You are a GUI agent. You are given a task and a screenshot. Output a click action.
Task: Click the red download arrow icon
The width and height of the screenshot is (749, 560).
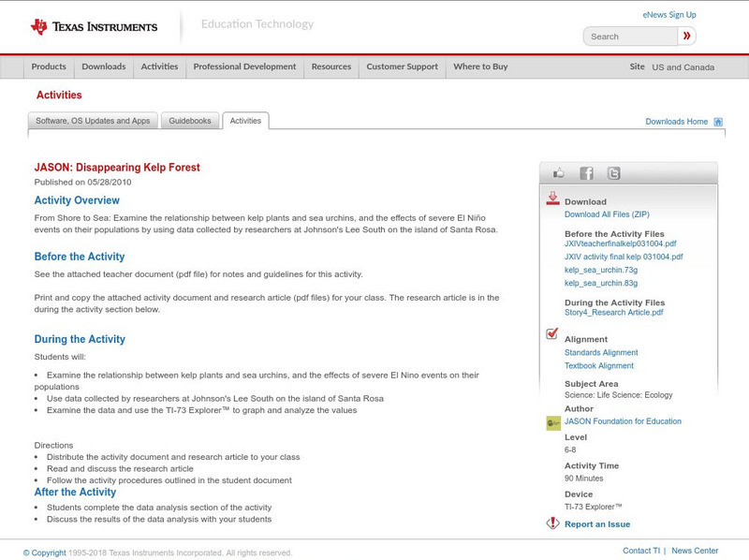point(552,199)
